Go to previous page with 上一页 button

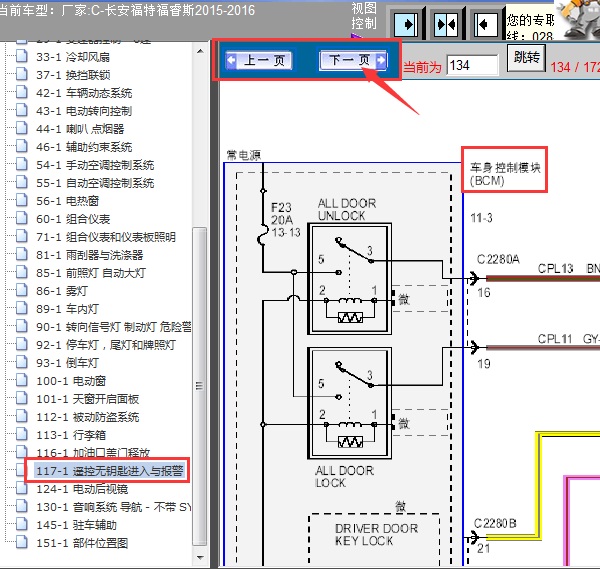(259, 60)
